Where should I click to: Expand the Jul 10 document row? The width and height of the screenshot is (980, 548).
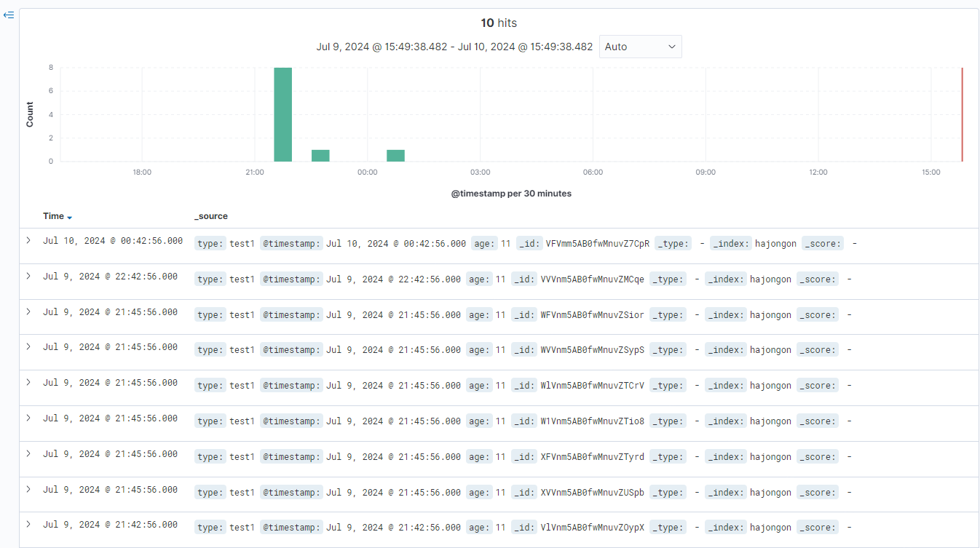28,240
